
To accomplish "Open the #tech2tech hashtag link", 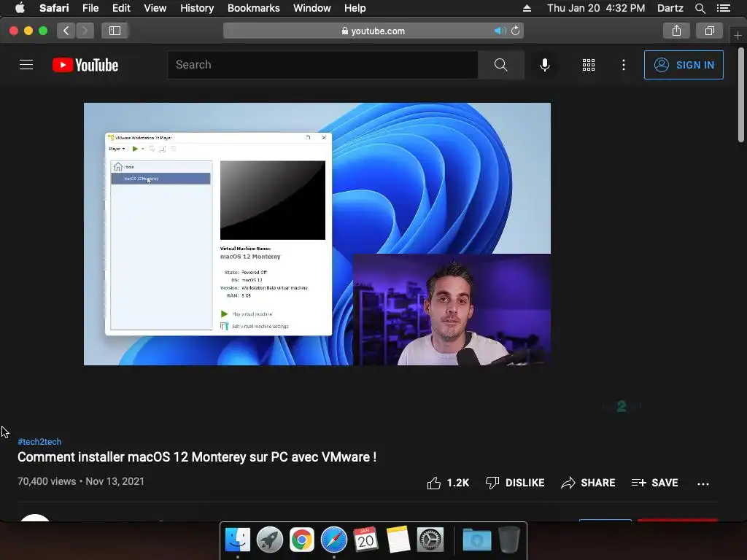I will click(x=39, y=441).
